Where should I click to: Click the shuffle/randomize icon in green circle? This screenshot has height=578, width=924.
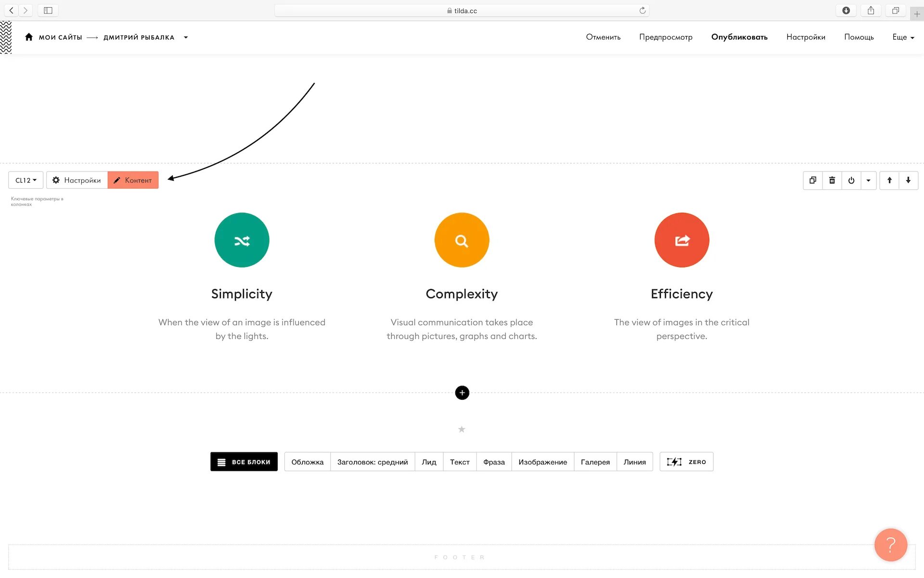(x=242, y=240)
